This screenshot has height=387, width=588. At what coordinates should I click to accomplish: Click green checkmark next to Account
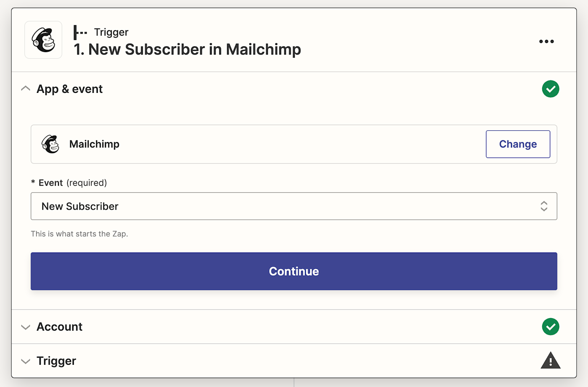click(550, 327)
